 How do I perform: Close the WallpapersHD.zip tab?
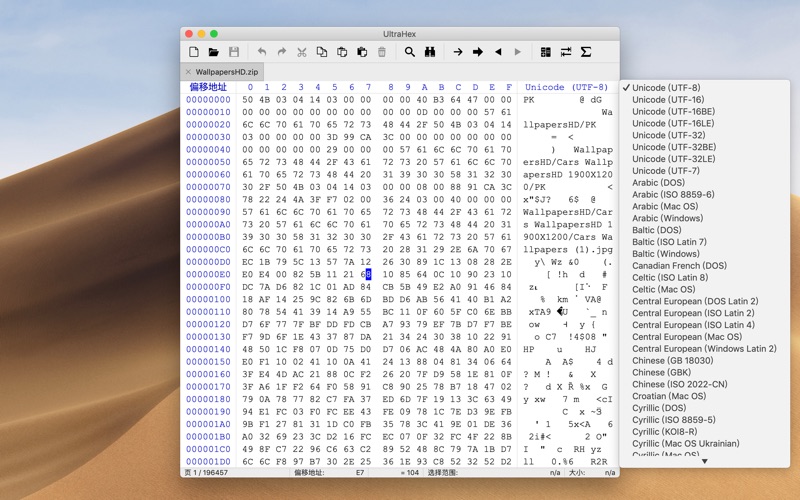pos(188,72)
